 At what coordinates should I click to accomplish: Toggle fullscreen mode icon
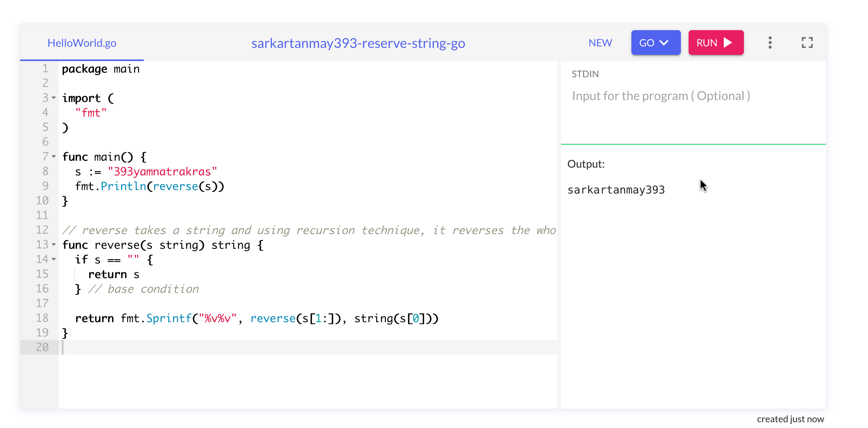pos(807,42)
